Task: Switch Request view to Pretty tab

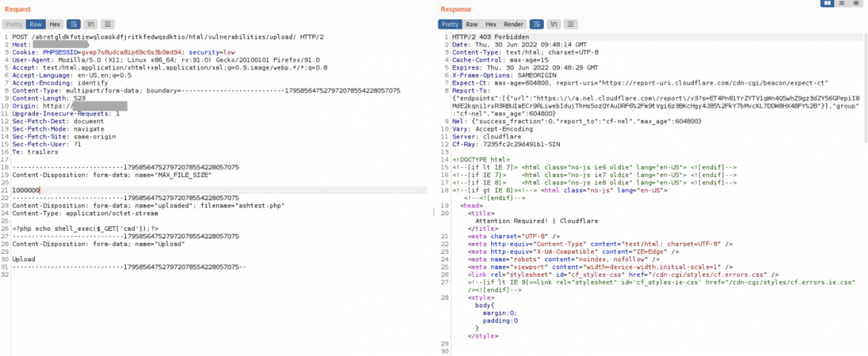Action: pos(14,24)
